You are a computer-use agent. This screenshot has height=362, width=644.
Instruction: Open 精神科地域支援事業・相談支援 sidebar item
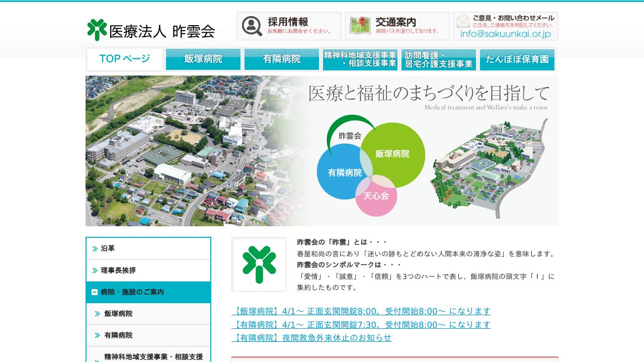point(153,356)
